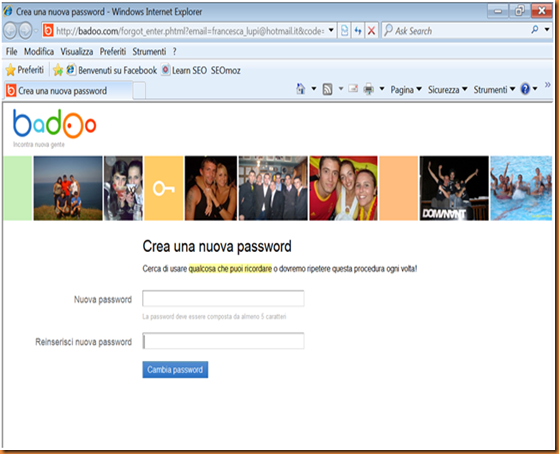
Task: Open a new blank tab
Action: click(139, 91)
